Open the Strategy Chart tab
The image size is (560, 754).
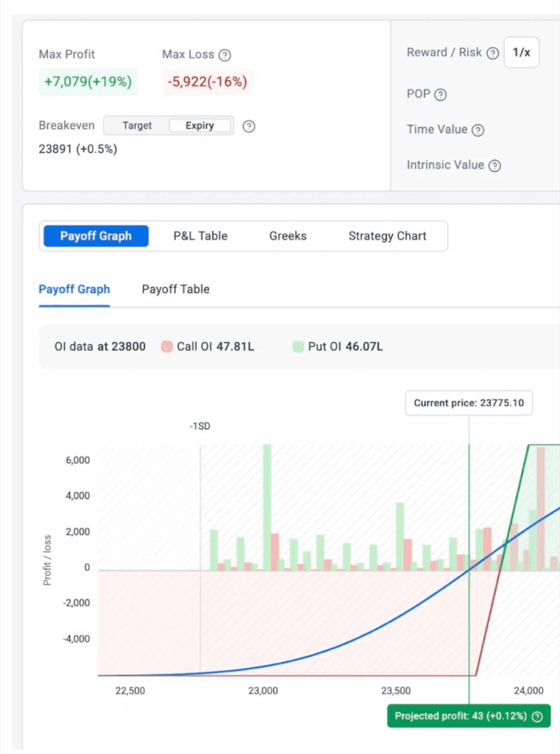[387, 236]
